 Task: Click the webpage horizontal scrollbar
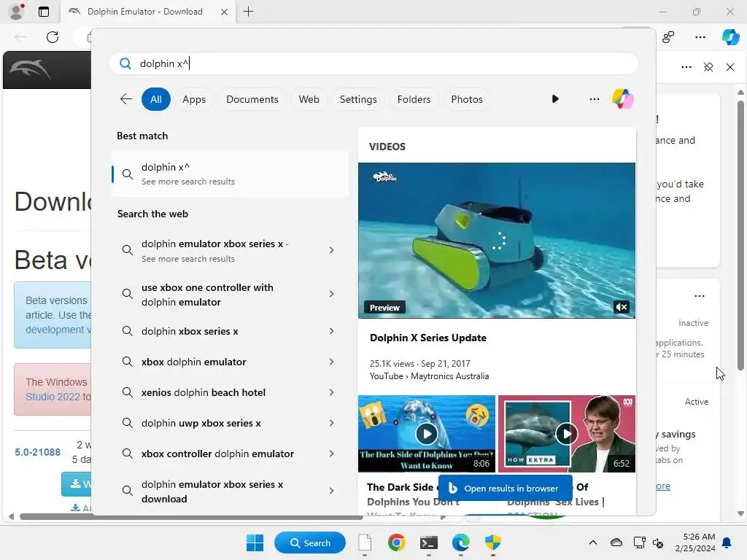pos(191,517)
